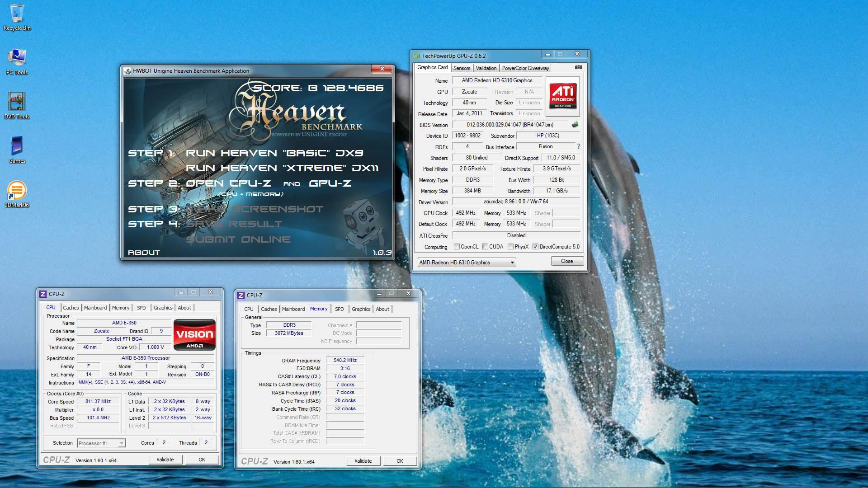Open the PC Tools desktop icon
This screenshot has height=488, width=868.
(x=17, y=62)
